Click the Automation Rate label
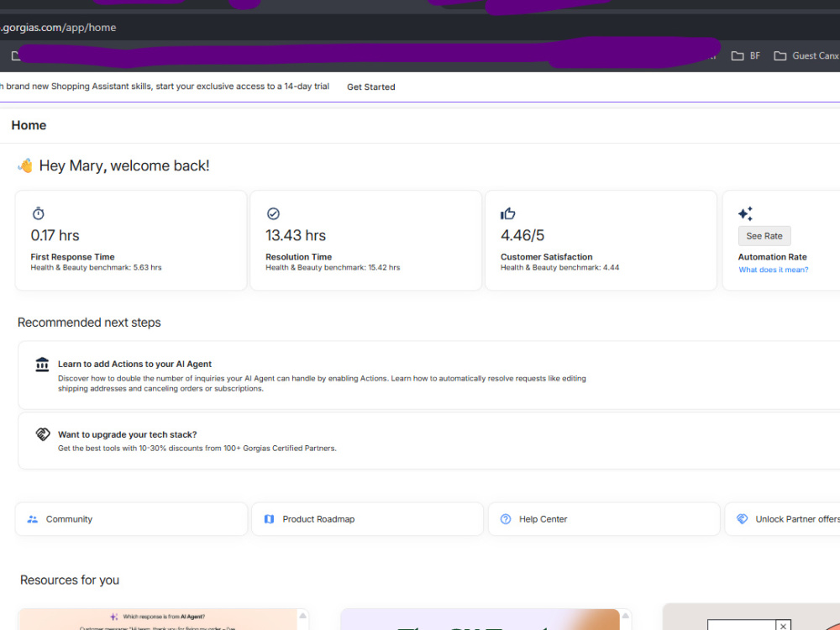840x630 pixels. pyautogui.click(x=772, y=257)
